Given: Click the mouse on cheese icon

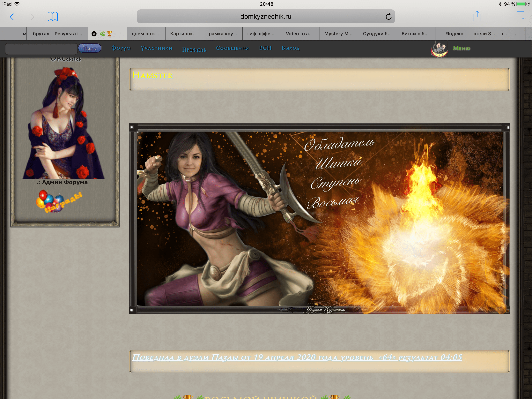Looking at the screenshot, I should [x=439, y=49].
